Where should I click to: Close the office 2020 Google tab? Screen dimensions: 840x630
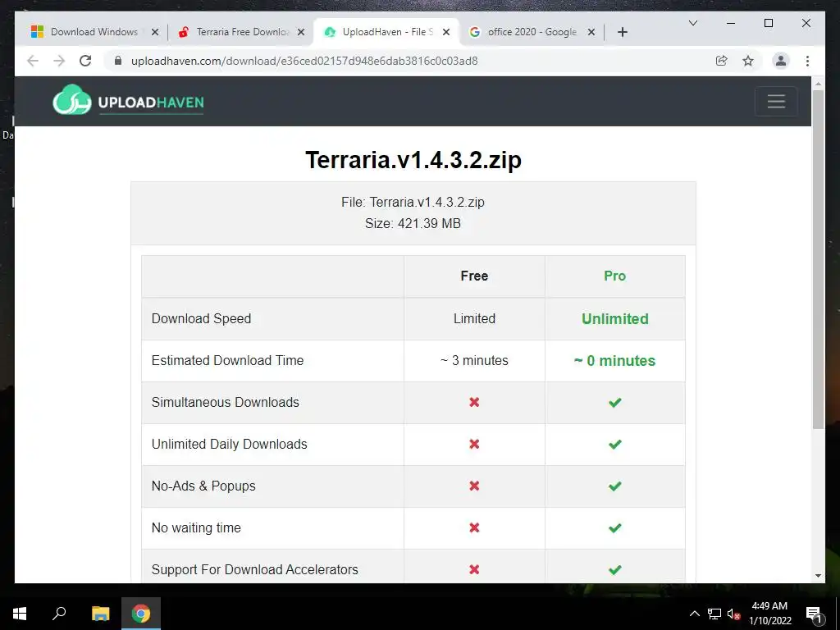pos(591,32)
